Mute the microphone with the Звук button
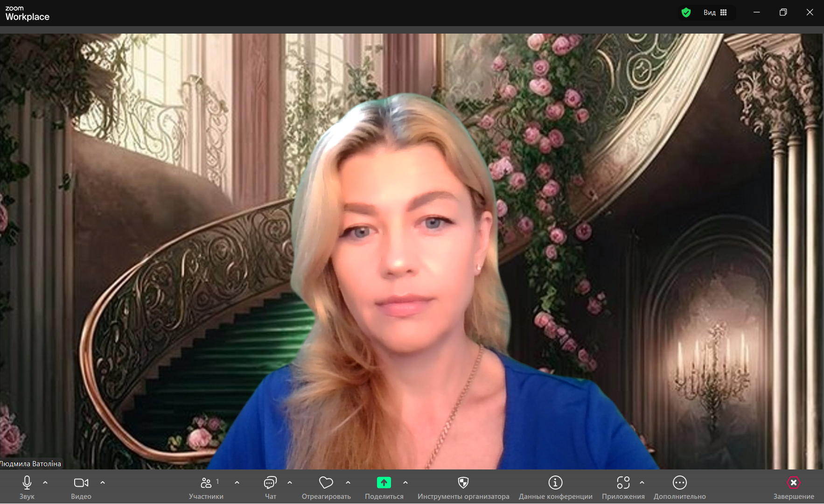 27,487
